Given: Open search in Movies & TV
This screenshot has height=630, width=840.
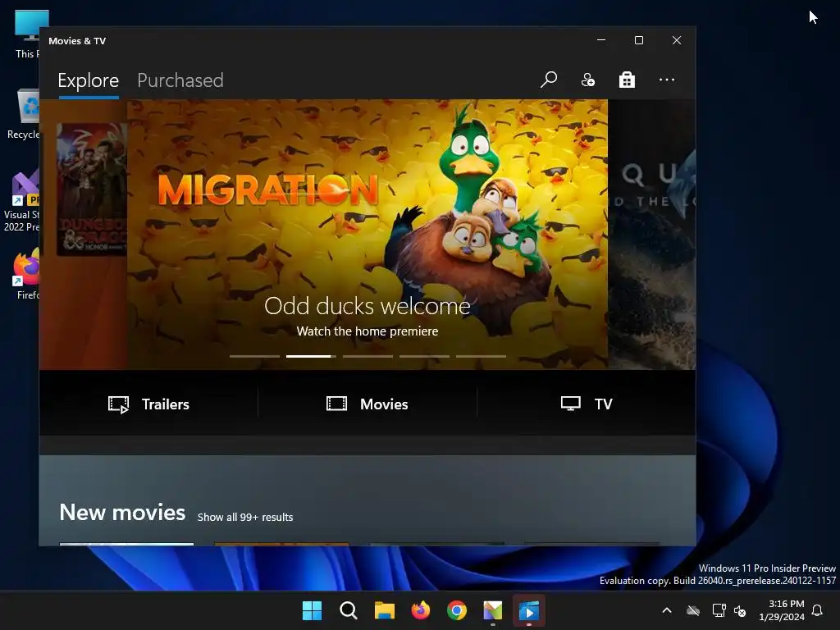Looking at the screenshot, I should [x=549, y=80].
